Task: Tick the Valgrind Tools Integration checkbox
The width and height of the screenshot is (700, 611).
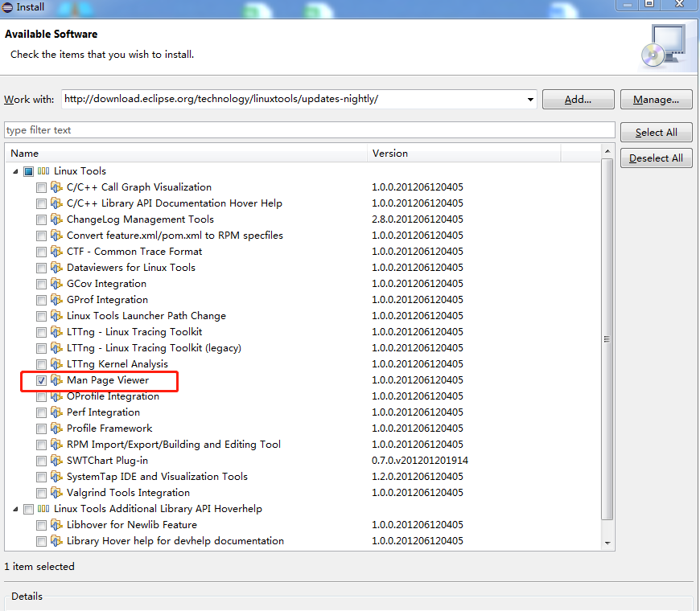Action: tap(41, 493)
